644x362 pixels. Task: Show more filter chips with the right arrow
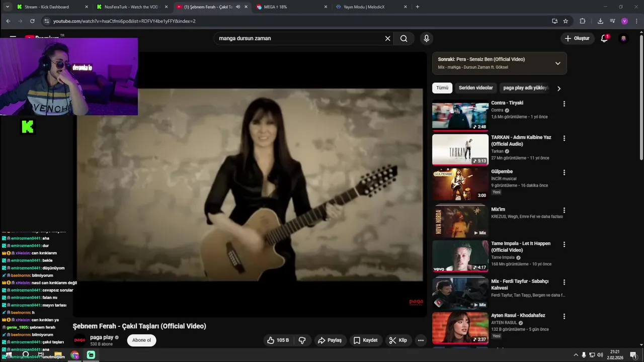click(x=558, y=88)
